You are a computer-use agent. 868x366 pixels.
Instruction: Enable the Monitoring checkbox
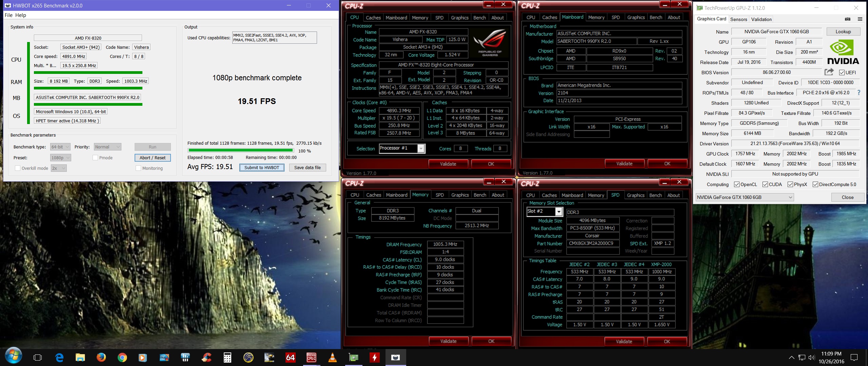point(138,168)
